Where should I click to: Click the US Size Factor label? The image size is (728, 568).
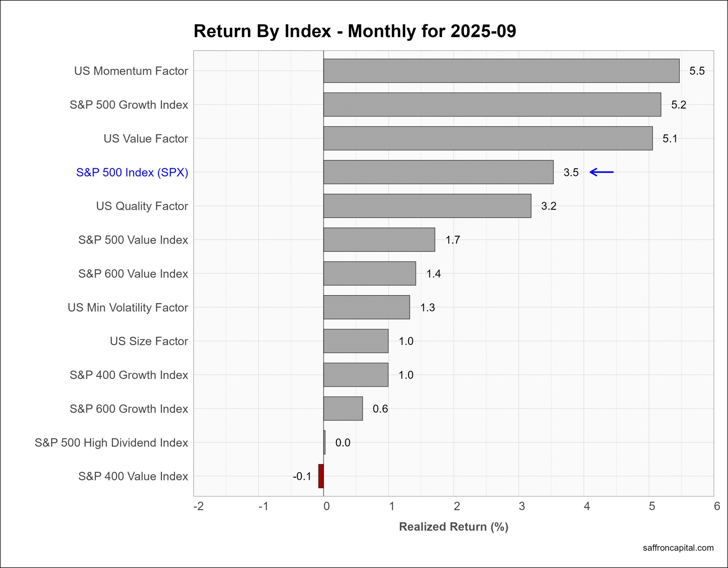[x=149, y=341]
